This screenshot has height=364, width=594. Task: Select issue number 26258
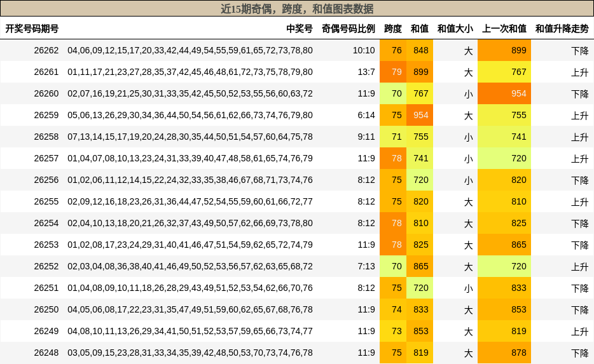click(46, 137)
